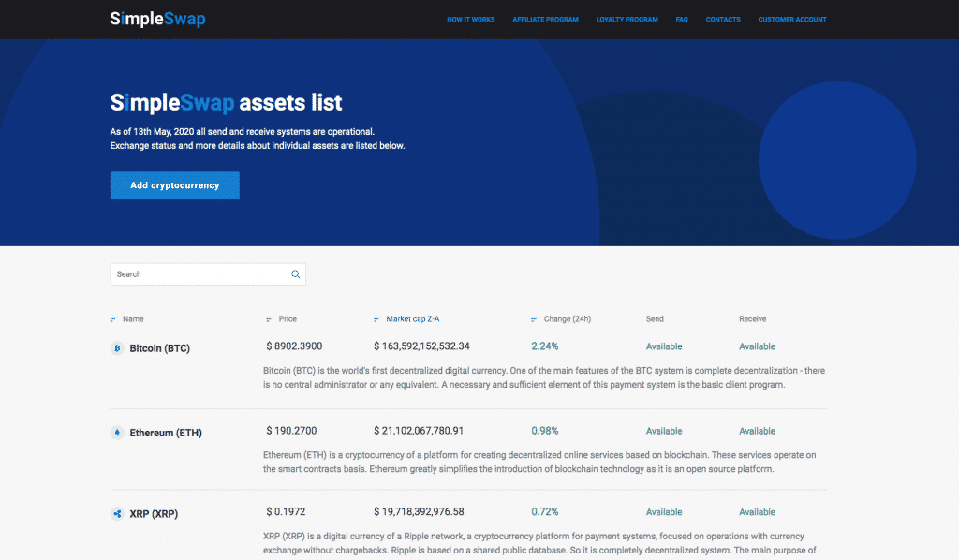
Task: Open the Bitcoin (BTC) asset name
Action: point(159,348)
